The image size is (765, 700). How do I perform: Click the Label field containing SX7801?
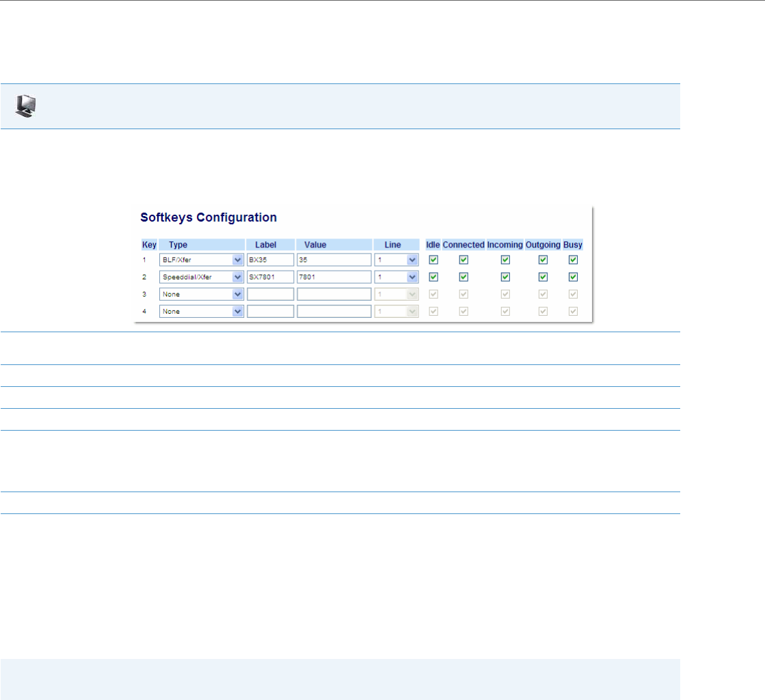(270, 277)
